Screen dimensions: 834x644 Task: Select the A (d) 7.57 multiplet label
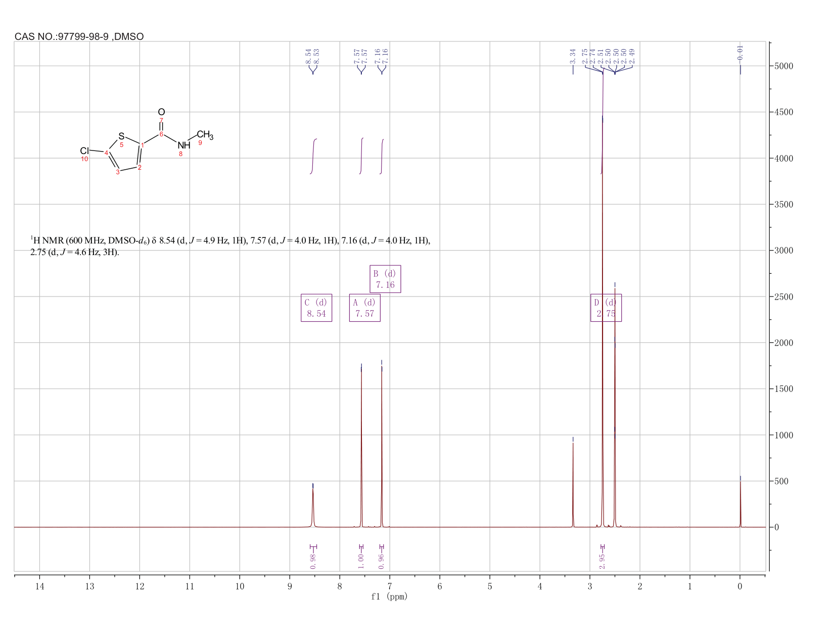(364, 308)
